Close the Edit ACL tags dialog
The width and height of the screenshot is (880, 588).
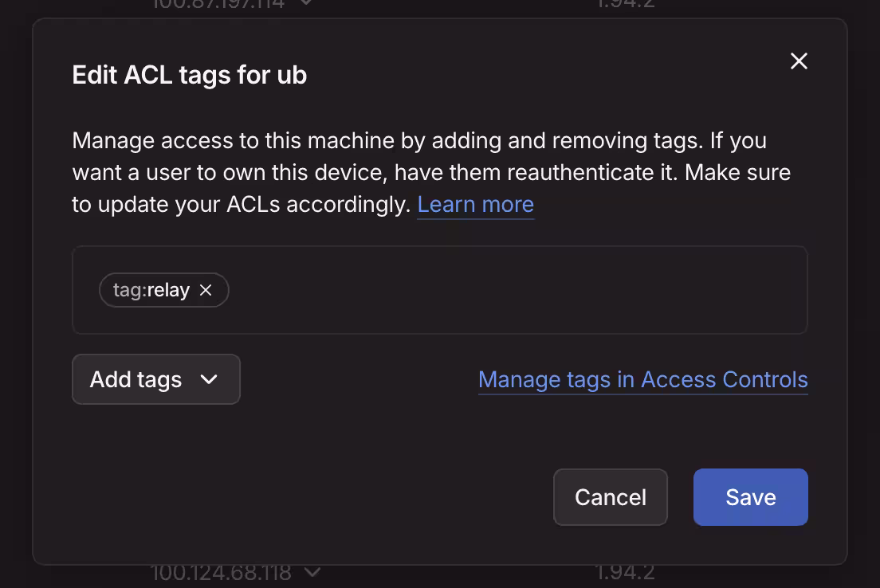[799, 61]
